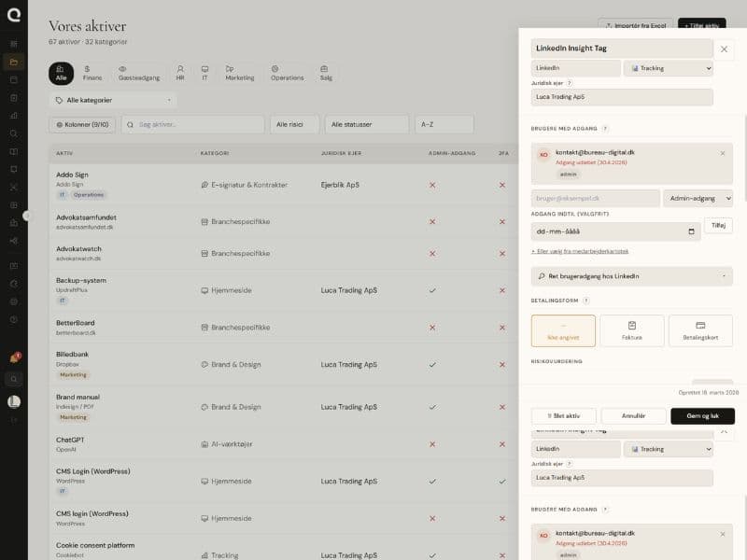Screen dimensions: 747x560
Task: Switch to the IT tab
Action: pos(204,74)
